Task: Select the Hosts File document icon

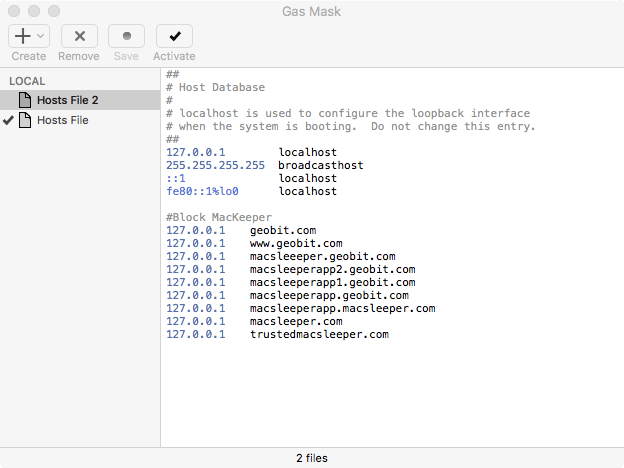Action: point(25,120)
